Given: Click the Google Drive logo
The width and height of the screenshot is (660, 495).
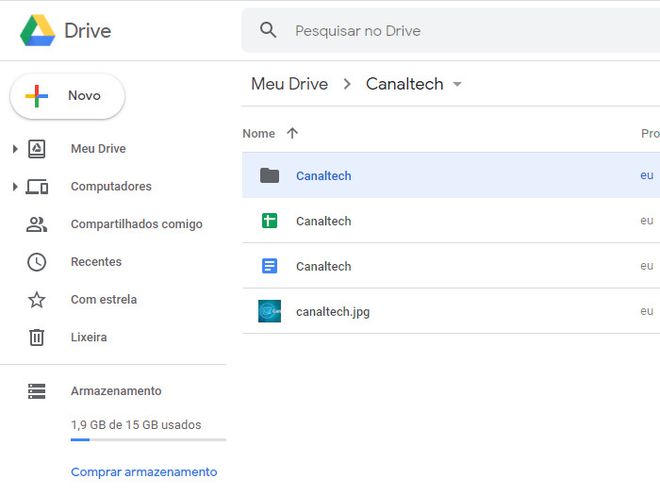Looking at the screenshot, I should (37, 31).
